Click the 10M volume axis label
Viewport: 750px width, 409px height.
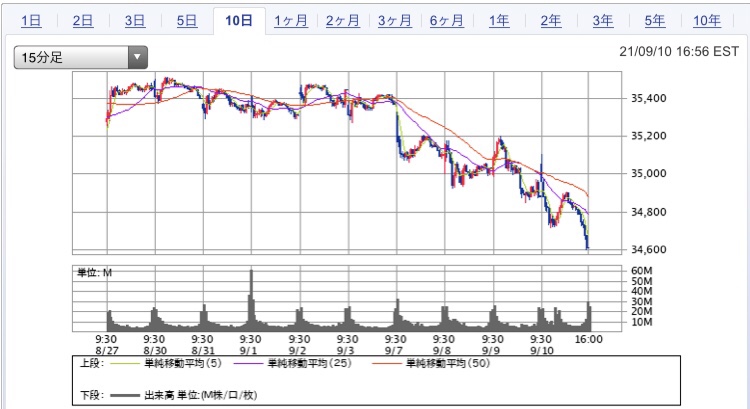[x=641, y=322]
